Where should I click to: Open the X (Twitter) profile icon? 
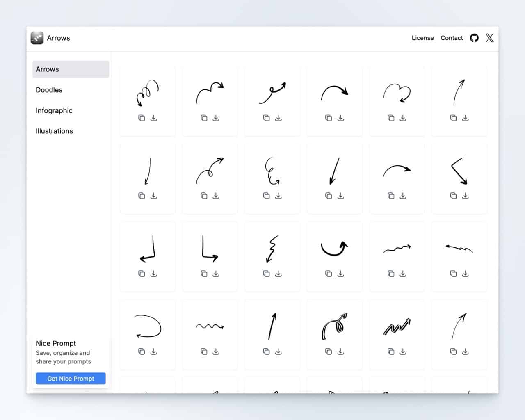click(x=490, y=38)
